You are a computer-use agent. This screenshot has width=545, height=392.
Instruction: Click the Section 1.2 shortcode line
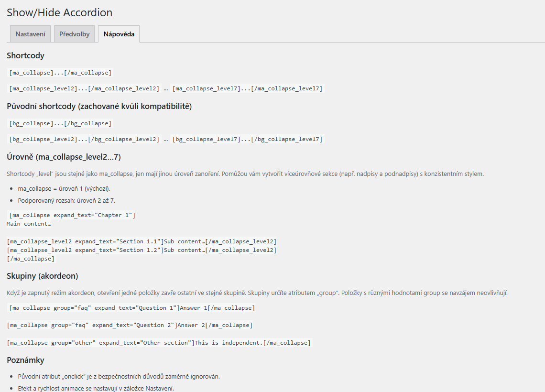pos(143,250)
